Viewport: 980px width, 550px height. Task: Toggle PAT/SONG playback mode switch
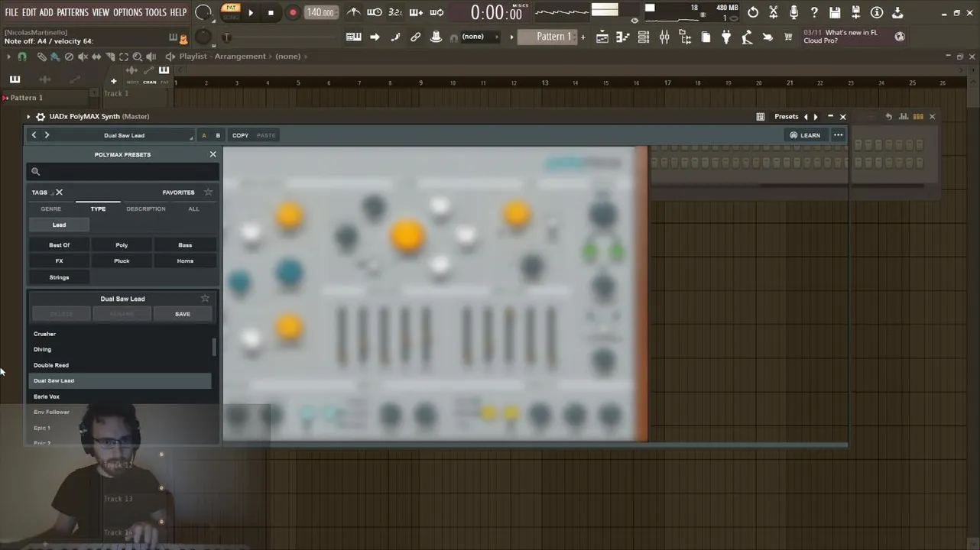[230, 12]
